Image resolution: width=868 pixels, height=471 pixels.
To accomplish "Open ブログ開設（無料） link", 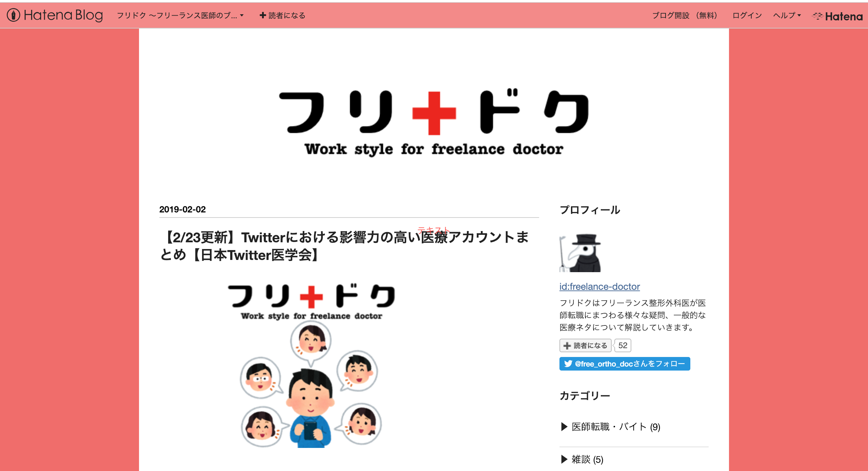I will (685, 15).
